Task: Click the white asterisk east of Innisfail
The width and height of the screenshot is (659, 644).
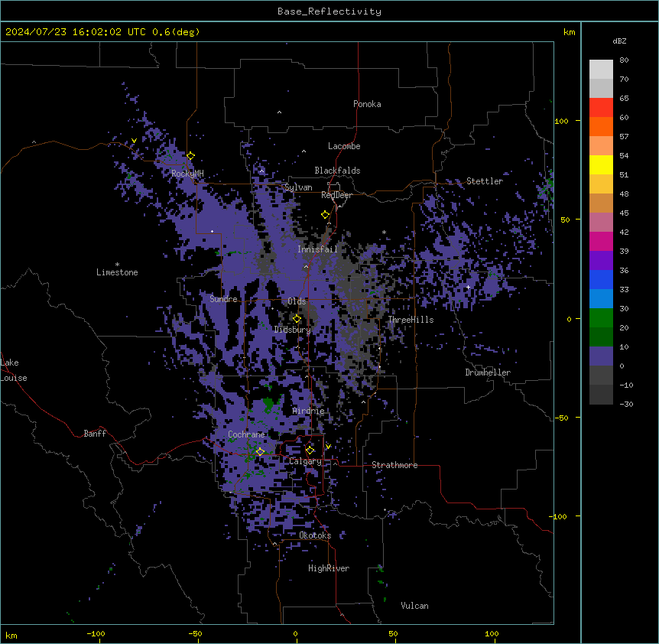Action: (x=384, y=232)
